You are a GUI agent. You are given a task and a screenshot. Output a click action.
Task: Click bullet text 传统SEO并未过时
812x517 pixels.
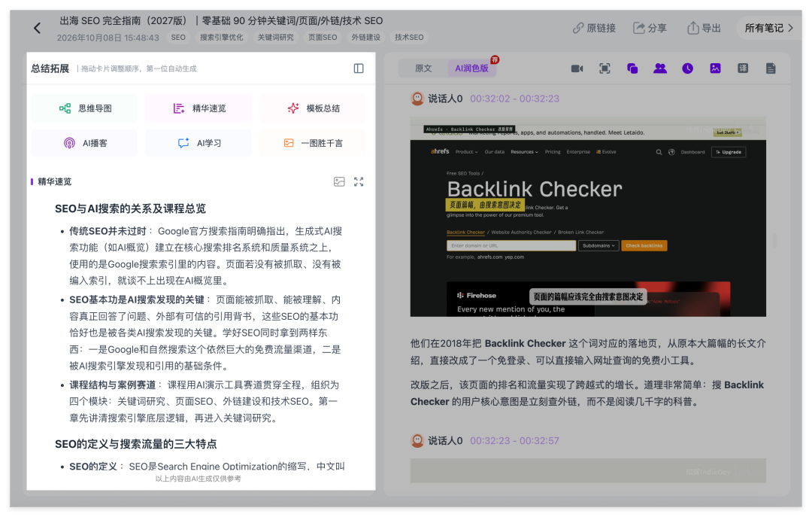108,231
